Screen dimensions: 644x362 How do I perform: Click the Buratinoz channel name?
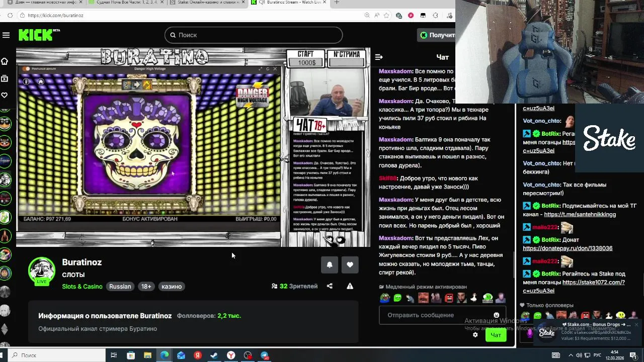(x=82, y=262)
